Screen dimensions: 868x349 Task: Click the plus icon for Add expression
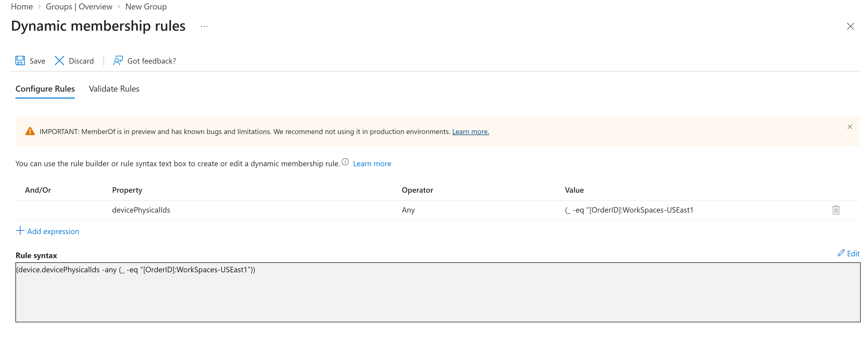point(20,231)
